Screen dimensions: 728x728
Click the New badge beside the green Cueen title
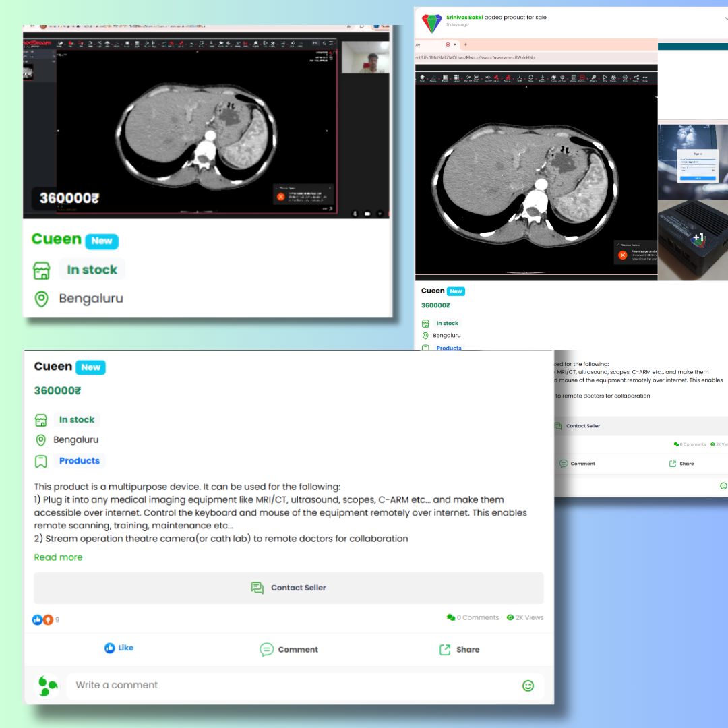[x=102, y=241]
